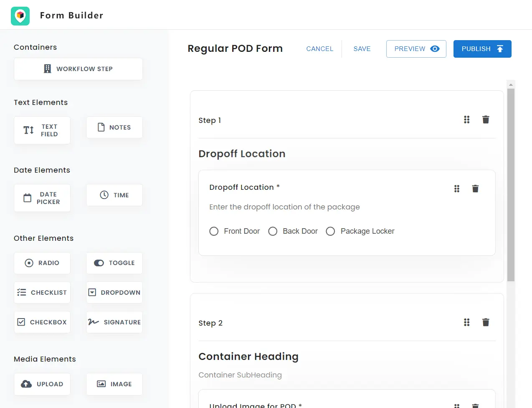
Task: Cancel editing the form
Action: coord(319,48)
